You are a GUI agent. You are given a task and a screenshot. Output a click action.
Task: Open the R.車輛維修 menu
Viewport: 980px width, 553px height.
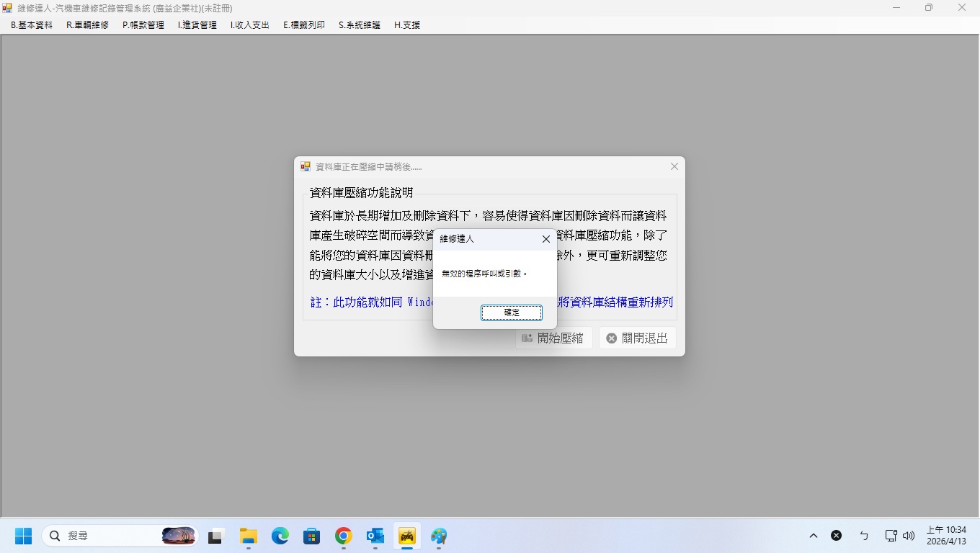tap(87, 25)
